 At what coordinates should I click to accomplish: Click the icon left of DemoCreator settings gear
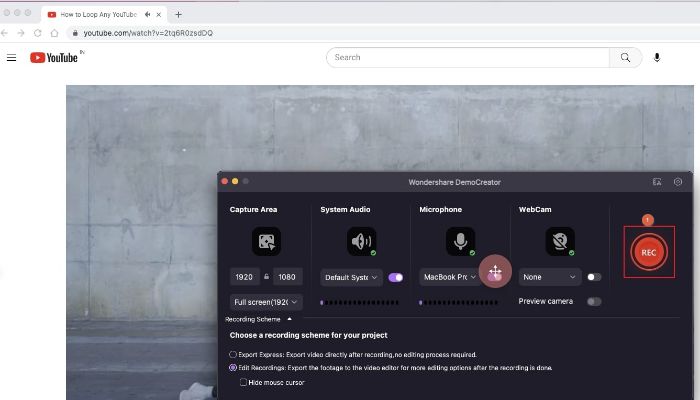click(x=657, y=182)
